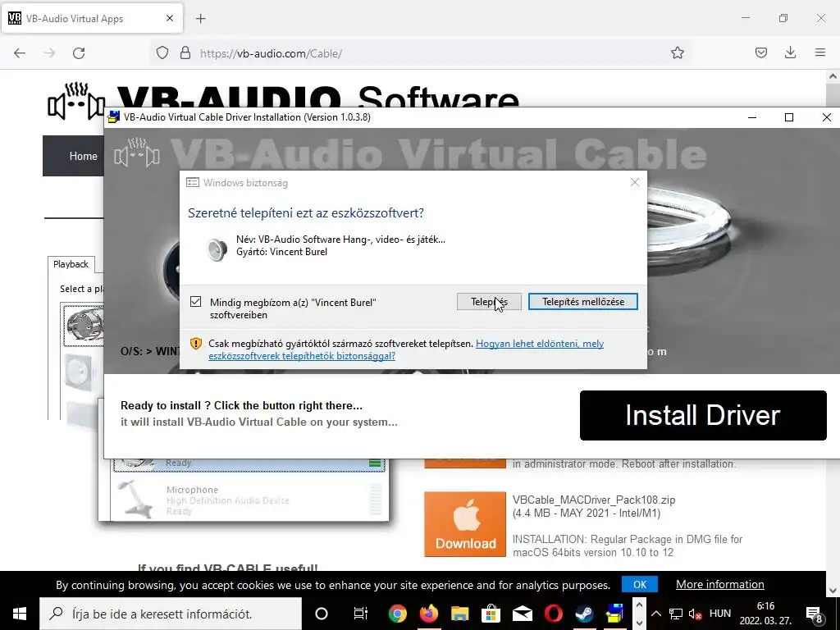This screenshot has width=840, height=630.
Task: Go back in Firefox browser
Action: (x=20, y=53)
